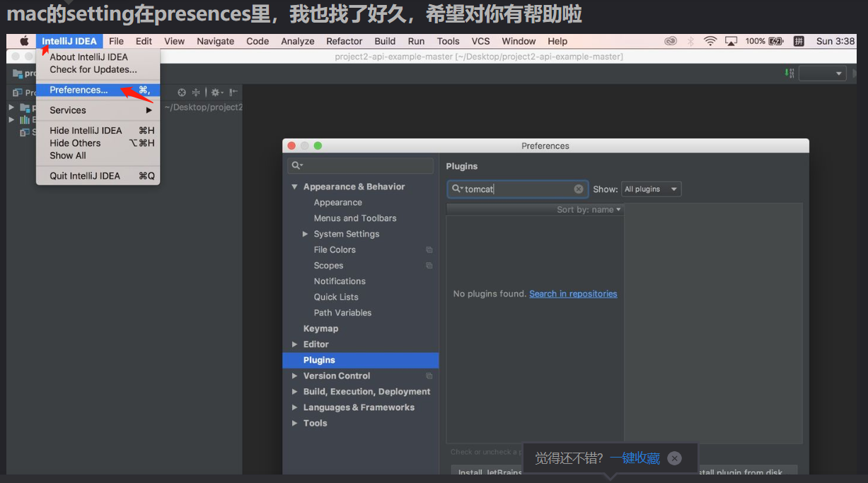Viewport: 868px width, 483px height.
Task: Click the copy icon beside Scopes
Action: pos(429,265)
